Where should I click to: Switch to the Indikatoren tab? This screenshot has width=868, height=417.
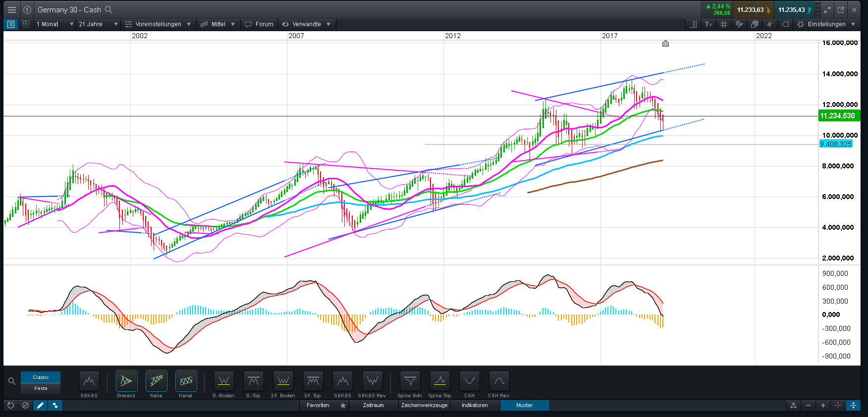tap(474, 406)
